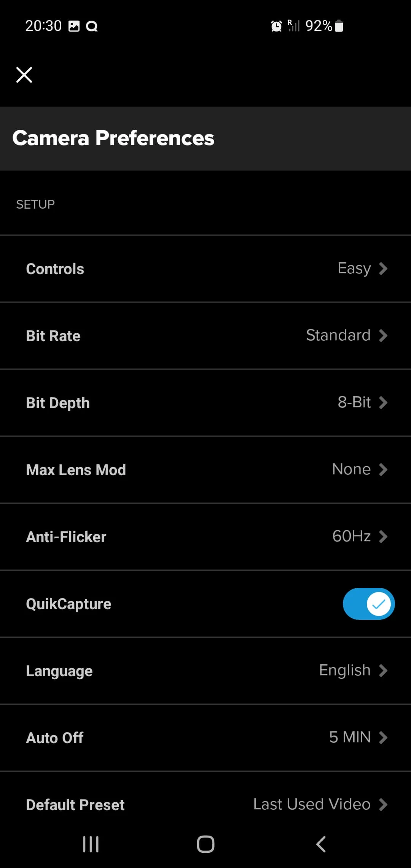Tap the alarm icon in status bar
Image resolution: width=411 pixels, height=868 pixels.
[x=276, y=26]
